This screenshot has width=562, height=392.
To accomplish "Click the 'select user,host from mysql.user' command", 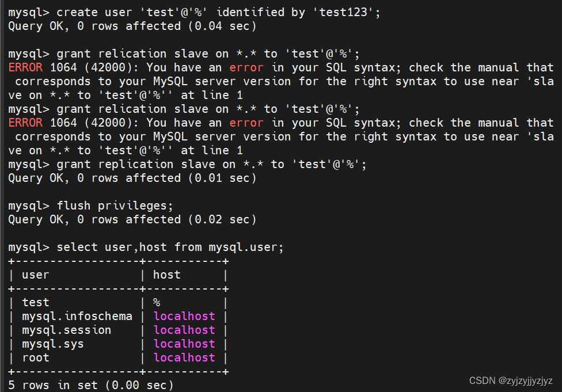I will click(170, 248).
